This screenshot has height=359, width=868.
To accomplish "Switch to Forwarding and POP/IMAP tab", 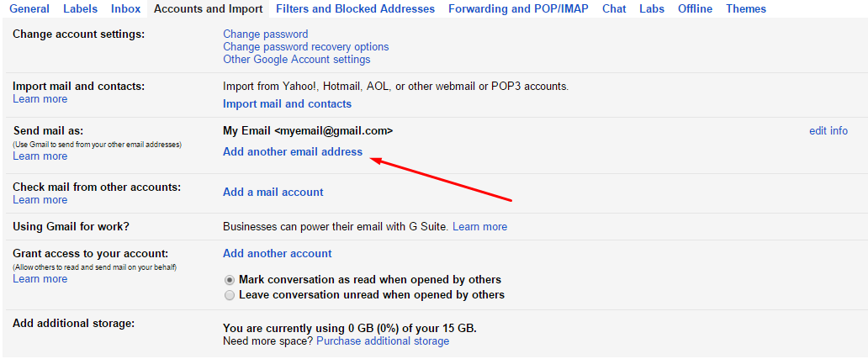I will click(518, 9).
